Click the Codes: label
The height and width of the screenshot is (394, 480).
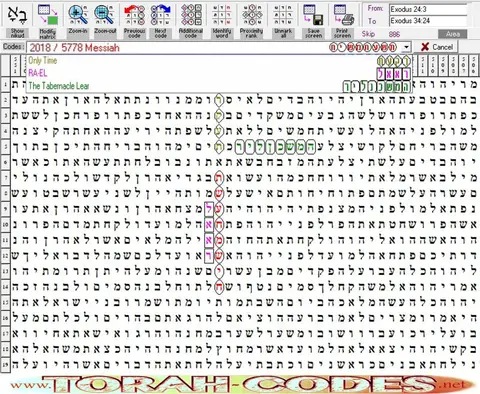[13, 47]
